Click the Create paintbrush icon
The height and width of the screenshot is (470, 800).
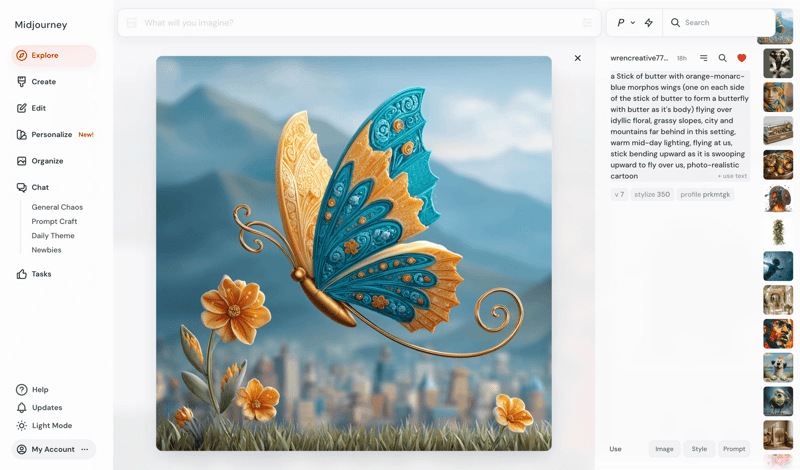[x=21, y=82]
